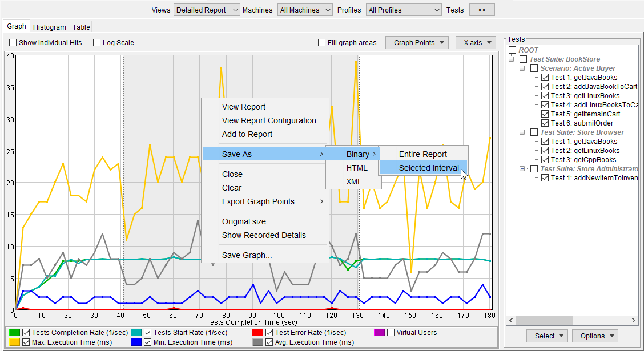Uncheck Test 5: getItemsInCart checkbox
Viewport: 644px width, 351px height.
point(545,114)
